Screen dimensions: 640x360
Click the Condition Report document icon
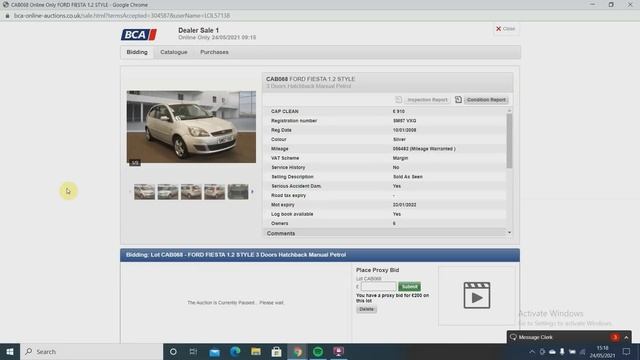click(x=458, y=100)
